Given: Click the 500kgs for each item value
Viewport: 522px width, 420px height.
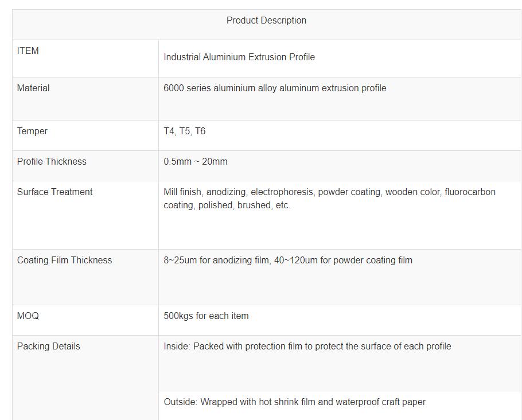Looking at the screenshot, I should click(x=206, y=316).
